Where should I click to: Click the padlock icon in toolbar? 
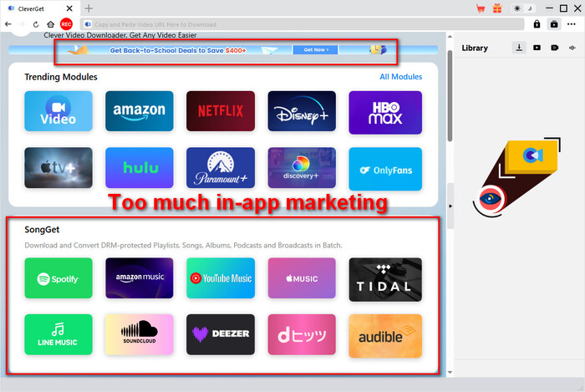click(537, 24)
